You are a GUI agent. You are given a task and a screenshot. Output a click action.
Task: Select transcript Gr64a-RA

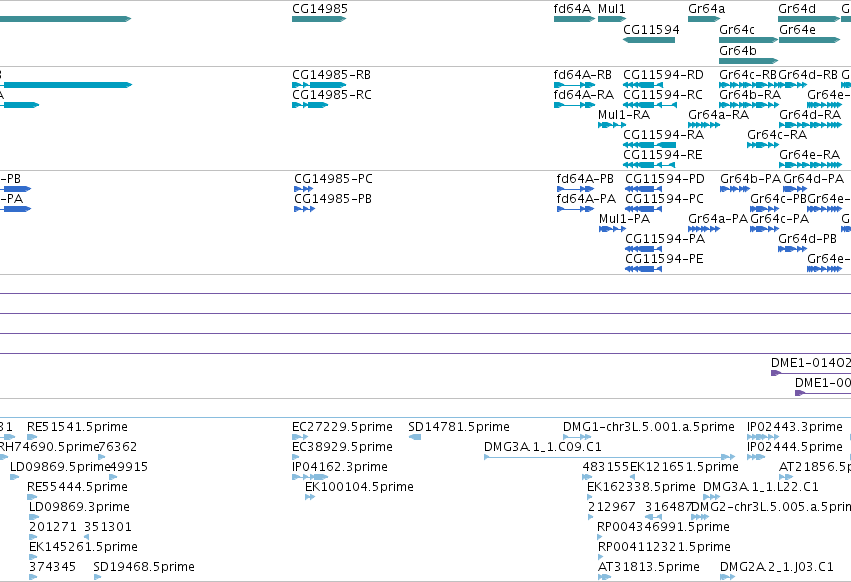[x=704, y=125]
